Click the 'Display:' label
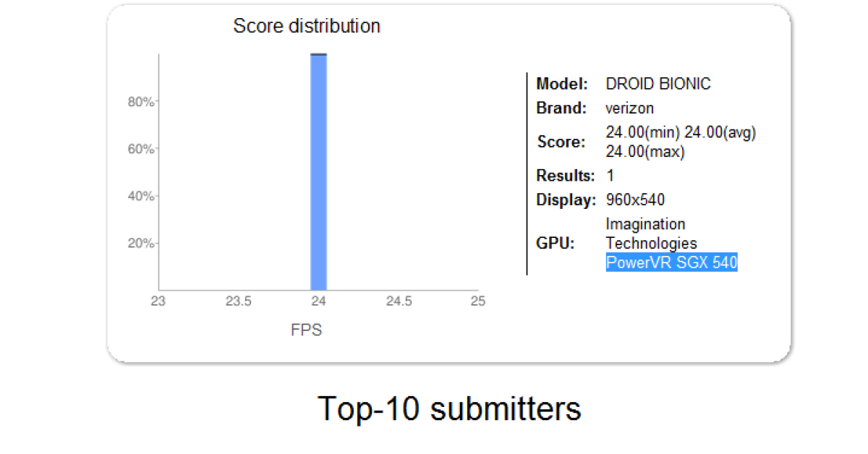 pyautogui.click(x=566, y=200)
